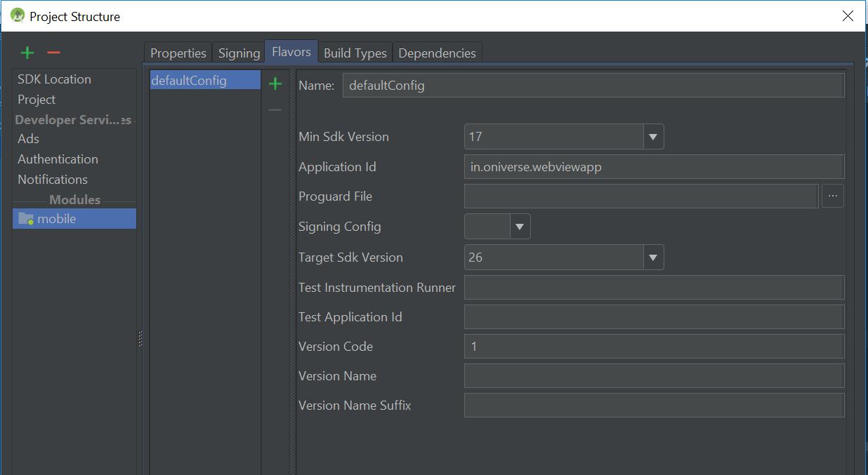Browse for a Proguard File with the ellipsis button
The height and width of the screenshot is (475, 868).
pos(833,196)
